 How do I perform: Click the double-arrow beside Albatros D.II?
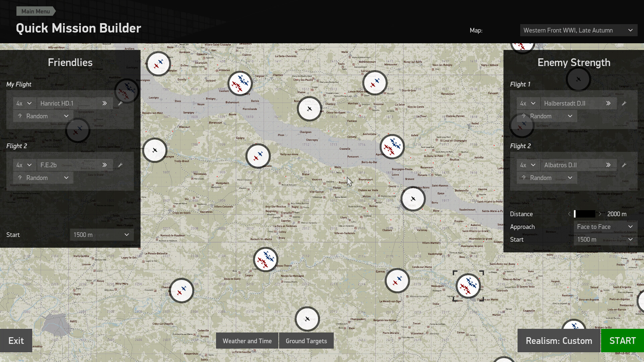[x=609, y=165]
